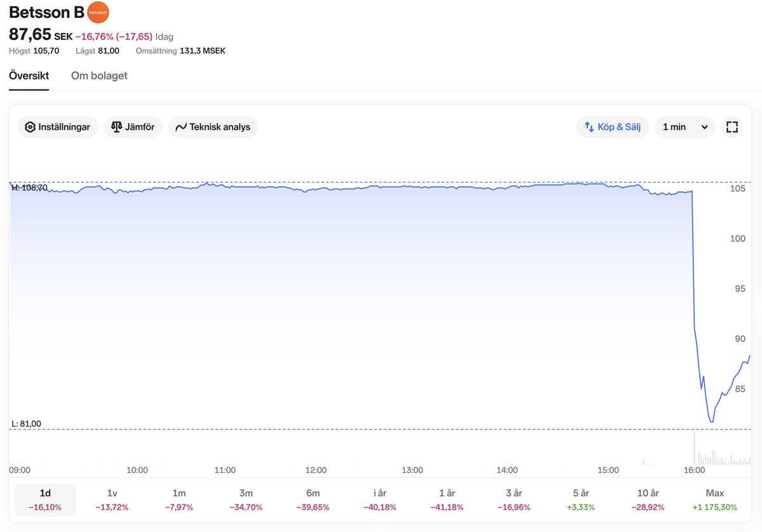Select the Max time range
762x532 pixels.
[715, 500]
